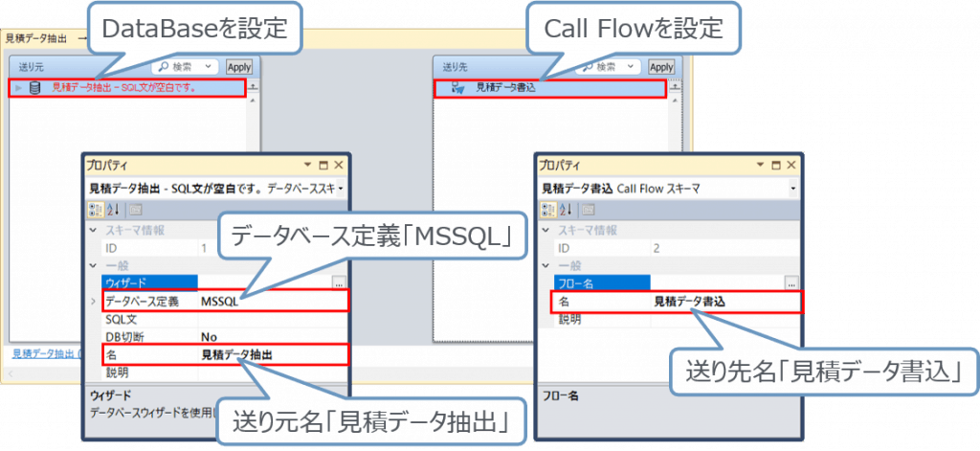Click the database icon beside 見積データ抽出 in source list
Viewport: 980px width, 451px height.
35,88
